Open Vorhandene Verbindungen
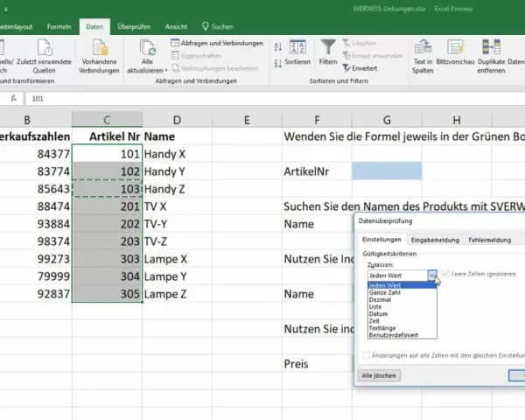 [99, 56]
